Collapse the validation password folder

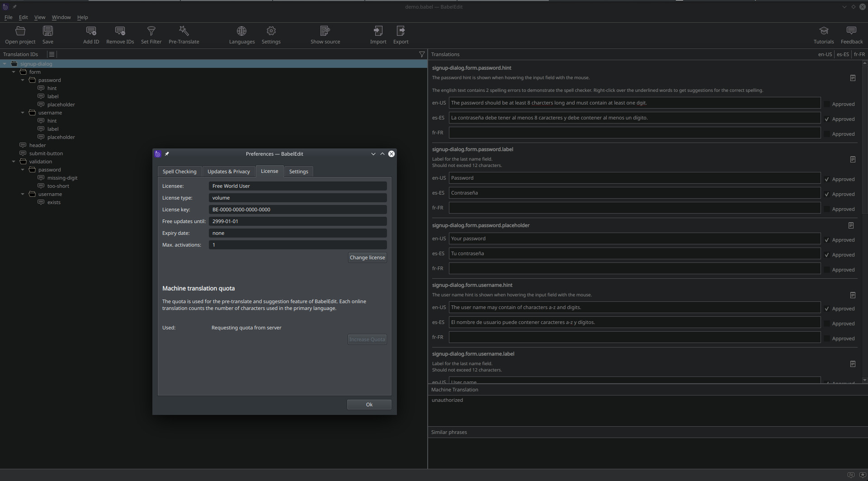[23, 170]
